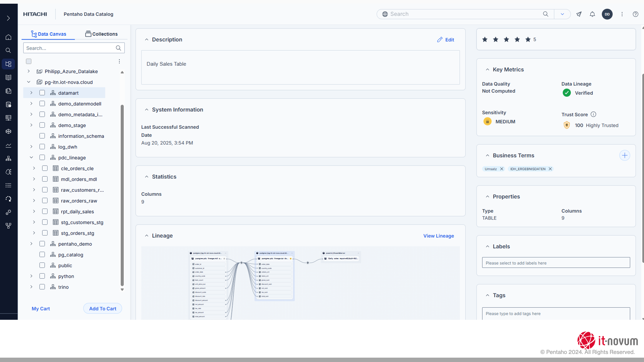This screenshot has width=644, height=362.
Task: Click plus icon to add business term
Action: coord(625,156)
